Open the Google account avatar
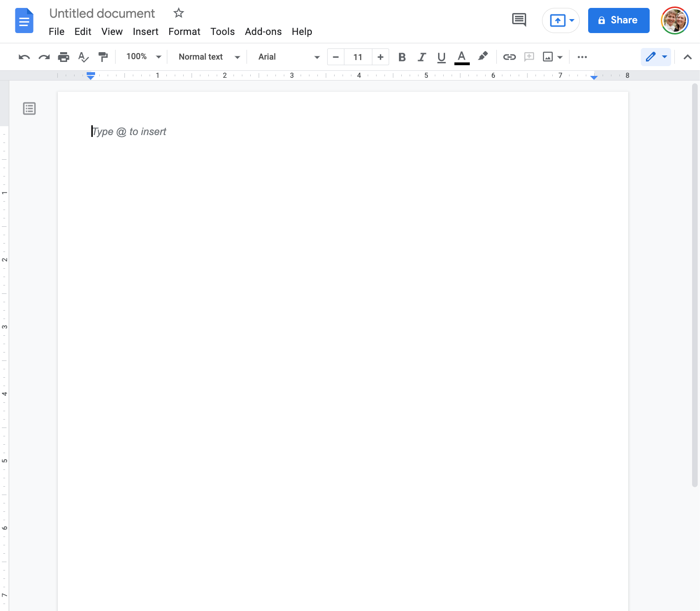 674,20
